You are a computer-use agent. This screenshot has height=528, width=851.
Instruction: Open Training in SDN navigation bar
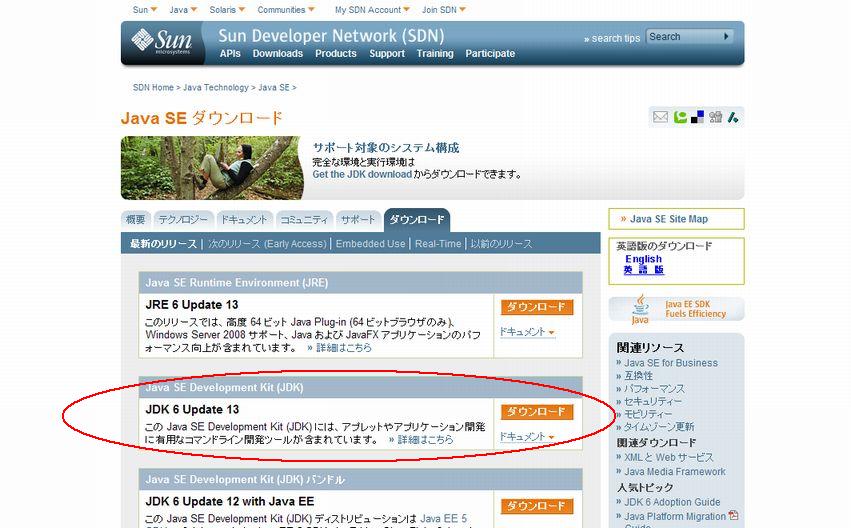point(435,53)
